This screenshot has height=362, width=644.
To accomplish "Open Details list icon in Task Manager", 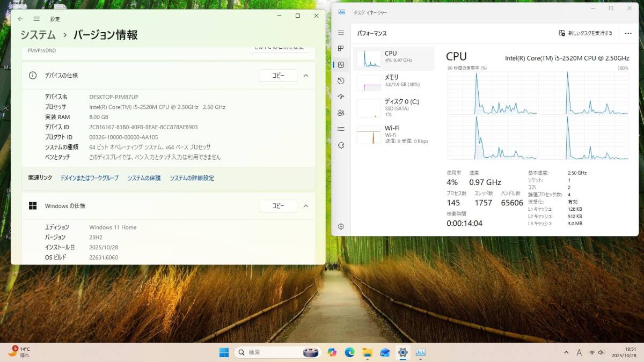I will pos(341,129).
